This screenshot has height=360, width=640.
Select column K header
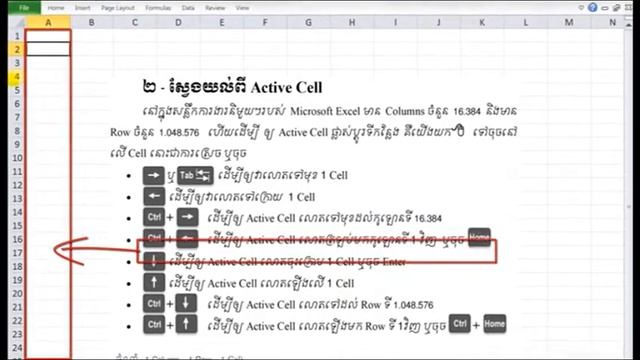[482, 22]
